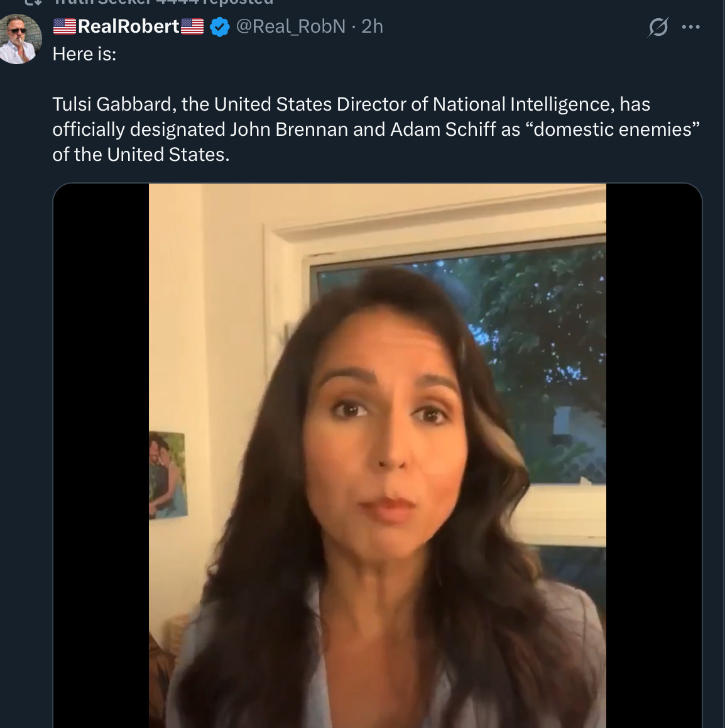The width and height of the screenshot is (725, 728).
Task: Open RealRobert's profile picture
Action: point(19,39)
